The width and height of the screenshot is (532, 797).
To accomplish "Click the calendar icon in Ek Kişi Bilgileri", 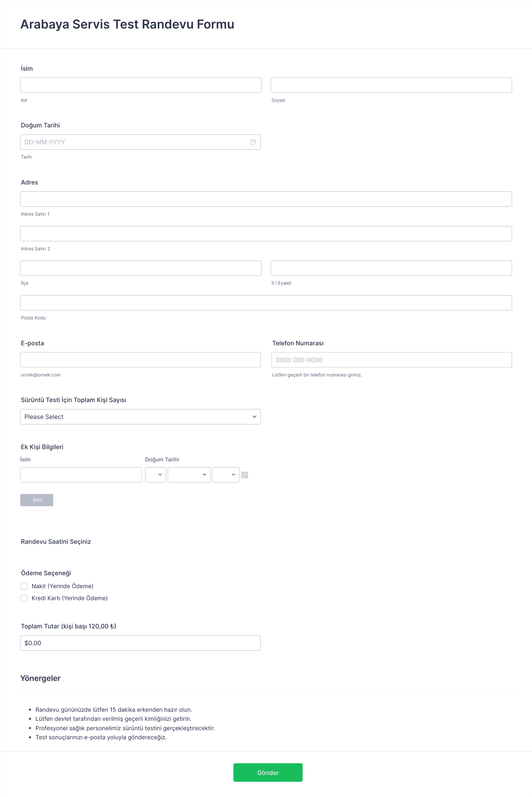I will [244, 475].
